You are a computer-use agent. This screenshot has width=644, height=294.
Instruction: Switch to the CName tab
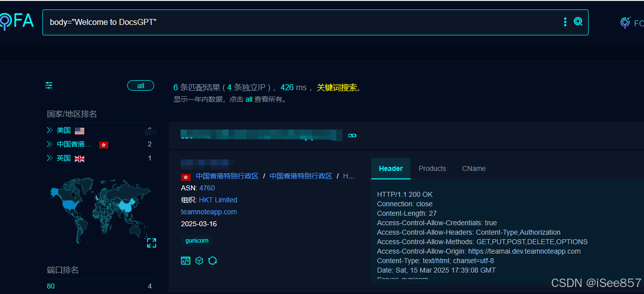(x=474, y=168)
